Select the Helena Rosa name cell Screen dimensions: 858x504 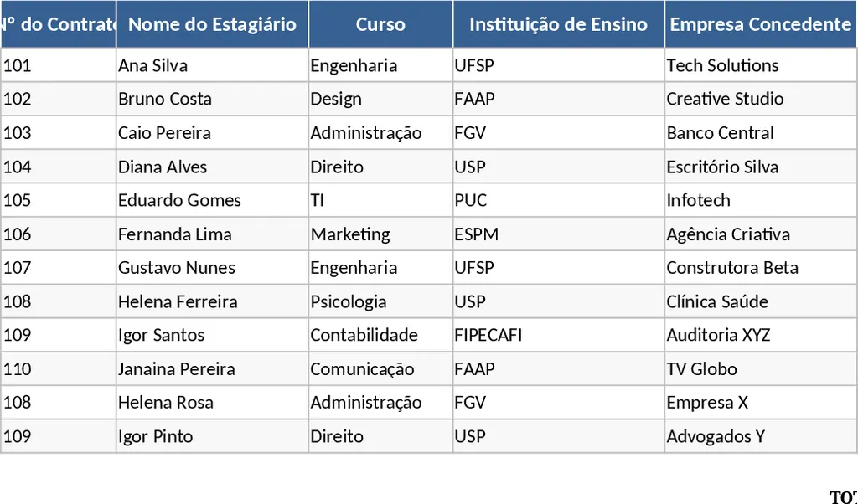tap(212, 403)
